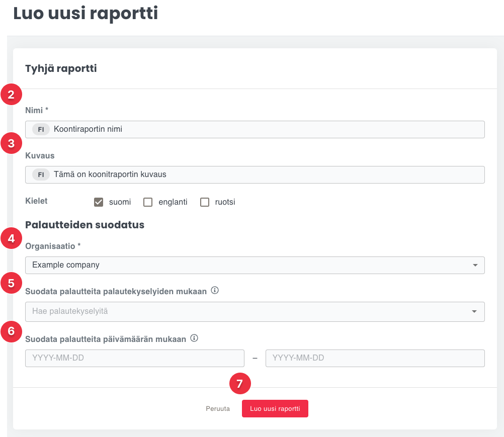Click the 'Tyhjä raportti' card heading
The width and height of the screenshot is (504, 437).
(x=61, y=69)
